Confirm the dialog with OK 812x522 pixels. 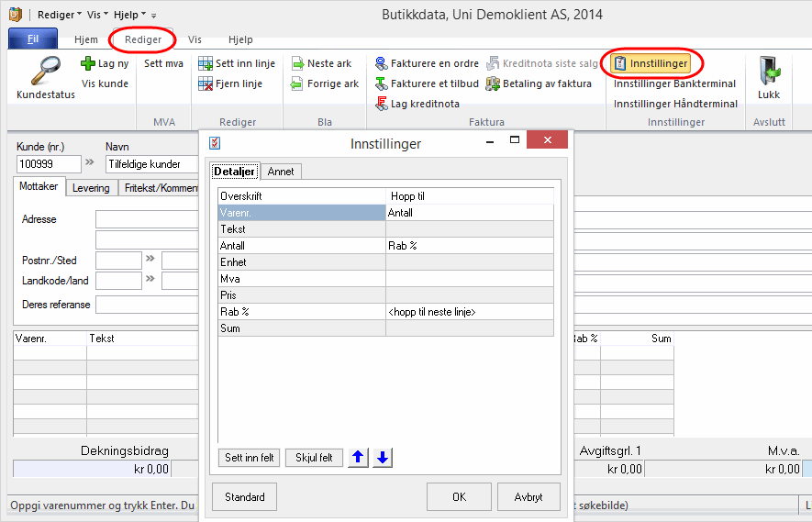click(x=459, y=497)
